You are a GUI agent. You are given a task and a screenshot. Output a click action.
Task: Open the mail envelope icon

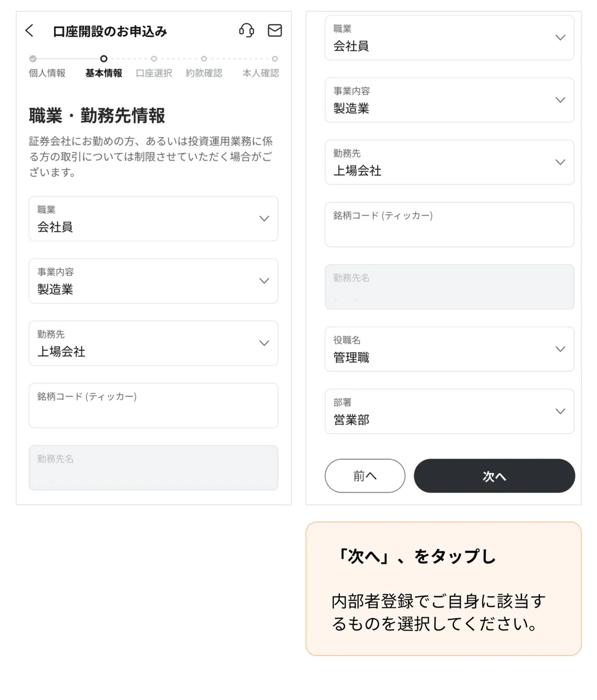[275, 30]
